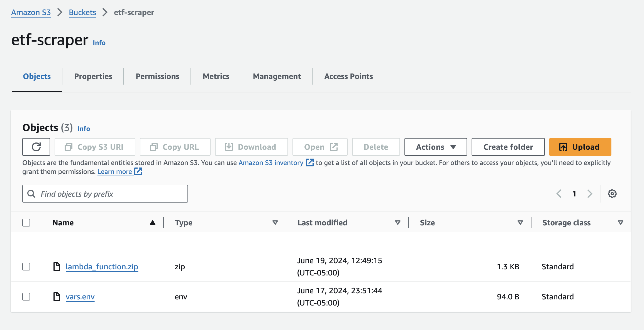Image resolution: width=644 pixels, height=330 pixels.
Task: Click the Learn more link
Action: [x=115, y=171]
